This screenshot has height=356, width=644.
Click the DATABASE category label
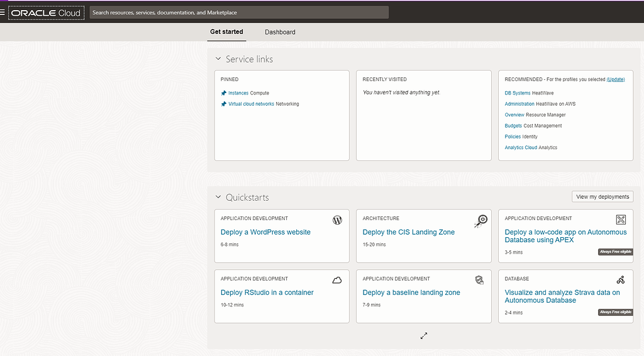(x=517, y=279)
